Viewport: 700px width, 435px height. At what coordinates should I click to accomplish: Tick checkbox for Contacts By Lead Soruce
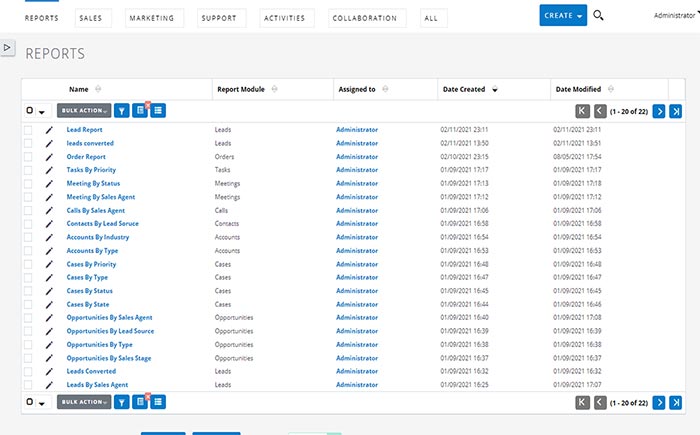point(28,224)
